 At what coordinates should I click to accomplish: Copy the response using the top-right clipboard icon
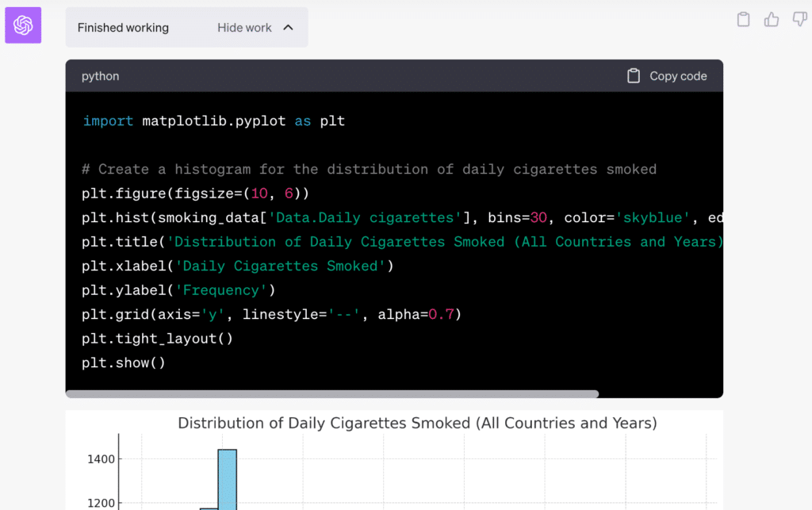tap(743, 19)
